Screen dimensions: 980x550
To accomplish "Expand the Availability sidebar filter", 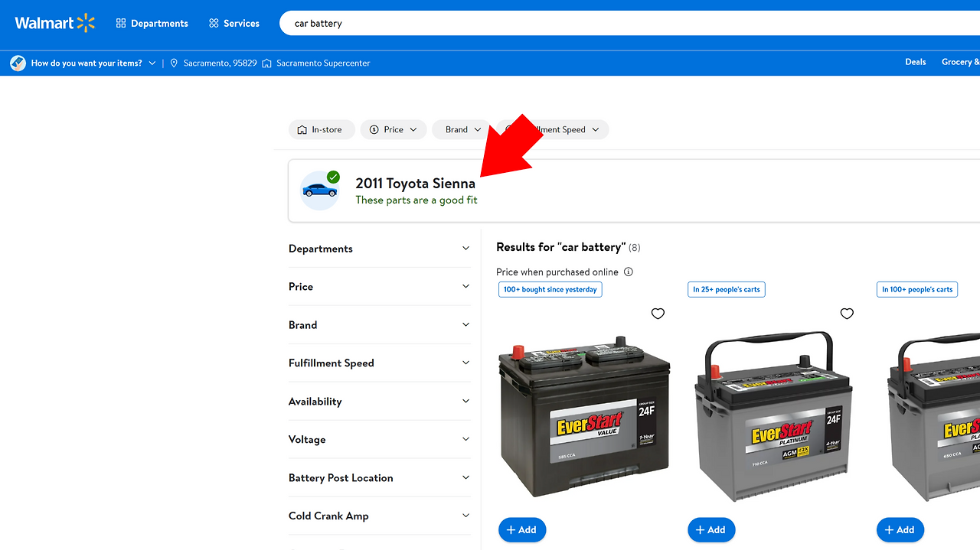I will coord(379,402).
